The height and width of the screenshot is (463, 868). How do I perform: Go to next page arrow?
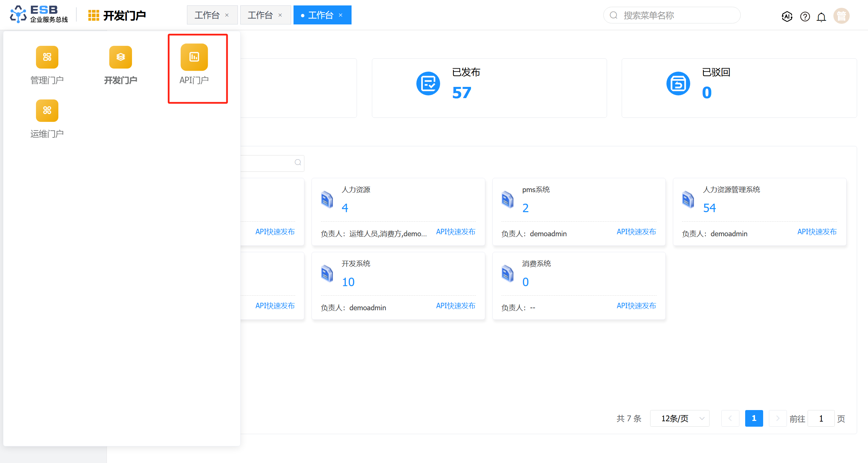777,419
